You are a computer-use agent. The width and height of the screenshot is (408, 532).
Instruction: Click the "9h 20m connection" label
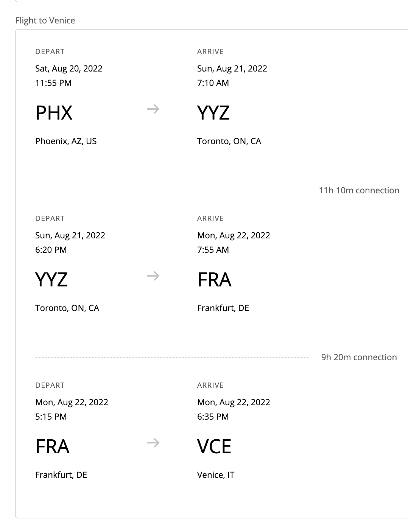[359, 357]
